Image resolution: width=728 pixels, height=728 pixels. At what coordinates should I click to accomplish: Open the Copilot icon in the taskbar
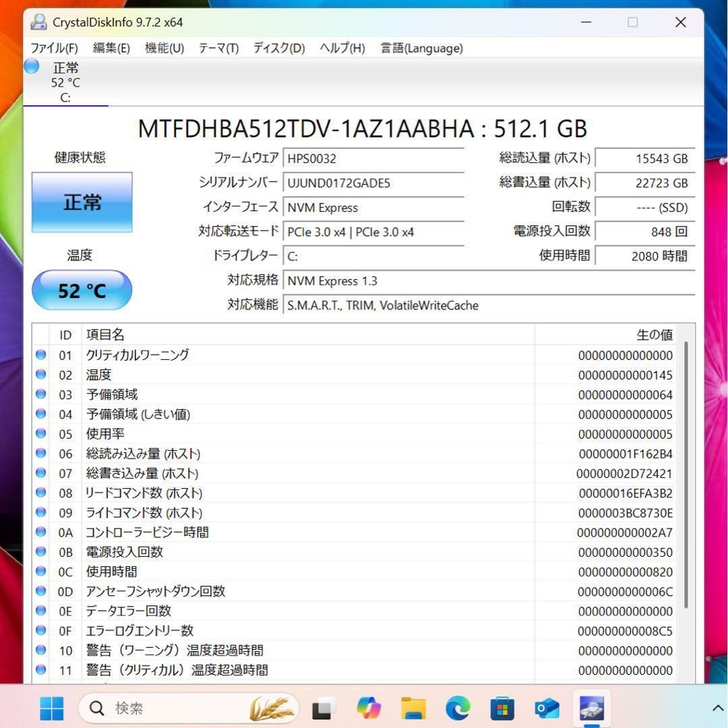point(367,708)
